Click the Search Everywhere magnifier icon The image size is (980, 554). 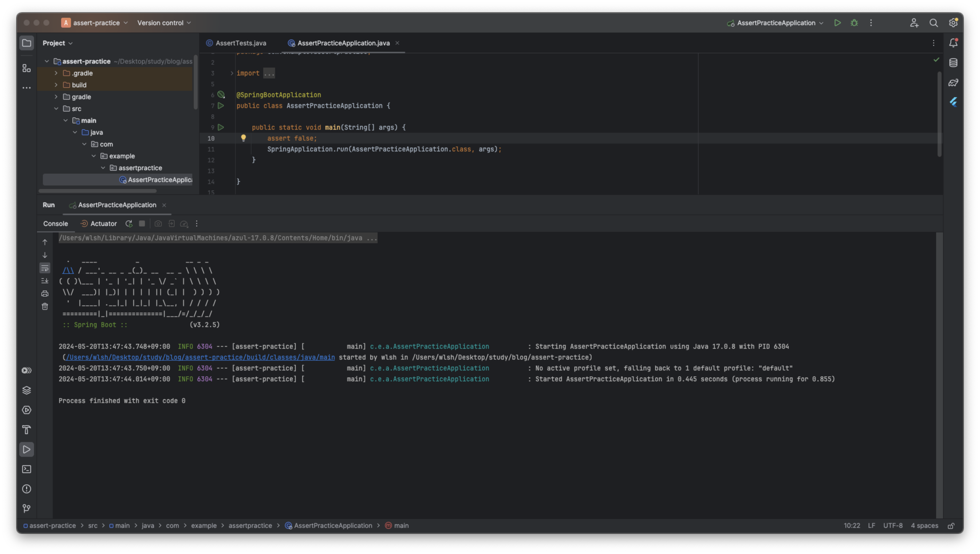coord(933,23)
